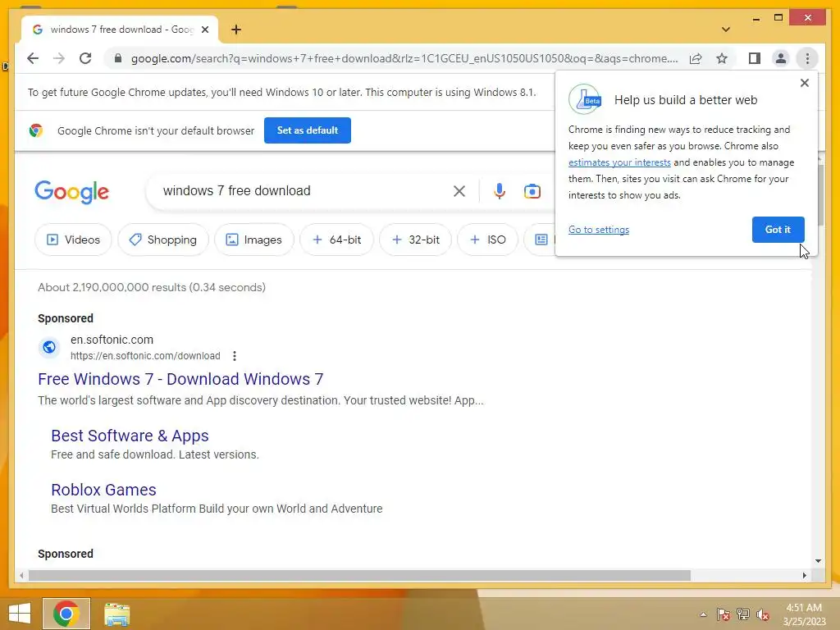Open the Action Center flag tray icon
Viewport: 840px width, 630px height.
tap(723, 614)
